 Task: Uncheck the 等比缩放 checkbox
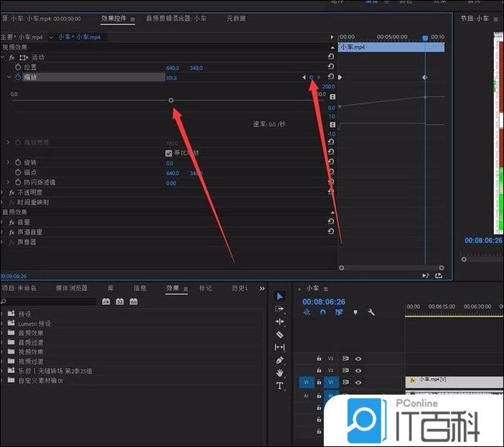click(169, 153)
